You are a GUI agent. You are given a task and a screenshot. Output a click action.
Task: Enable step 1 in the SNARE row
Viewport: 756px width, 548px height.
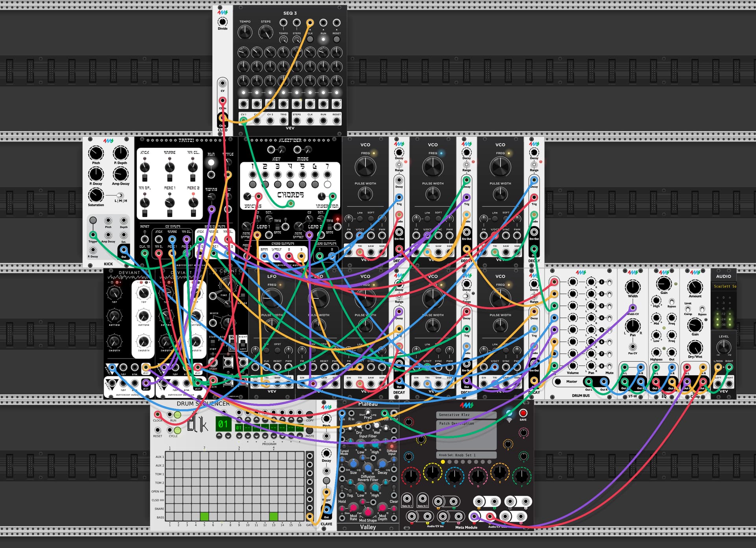click(x=170, y=508)
